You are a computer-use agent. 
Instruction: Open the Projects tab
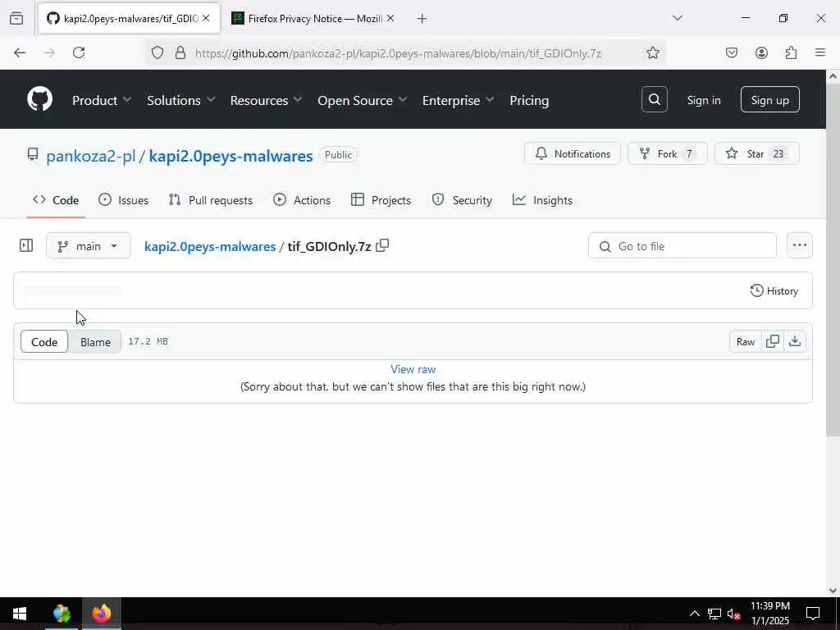tap(381, 200)
